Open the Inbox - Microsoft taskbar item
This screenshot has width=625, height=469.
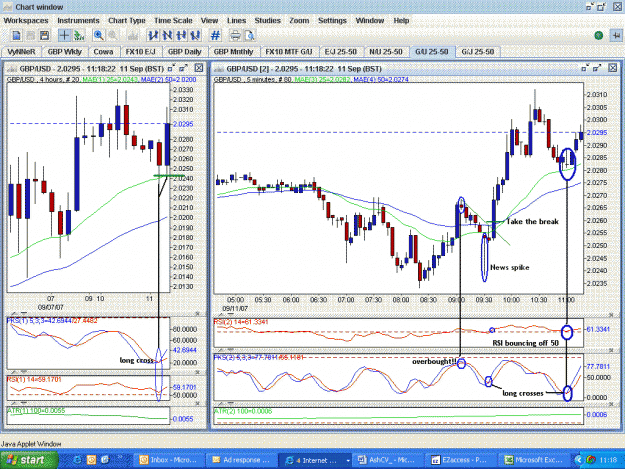[x=169, y=460]
